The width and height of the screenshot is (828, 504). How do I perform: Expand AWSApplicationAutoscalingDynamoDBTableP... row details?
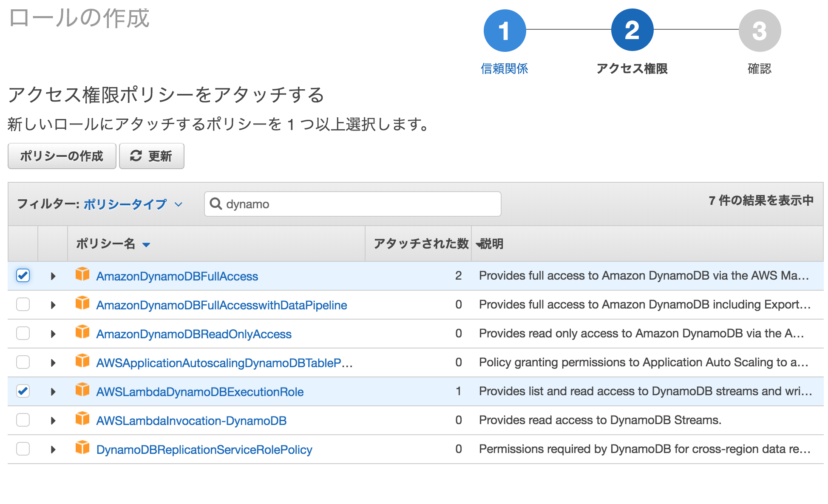pyautogui.click(x=53, y=363)
